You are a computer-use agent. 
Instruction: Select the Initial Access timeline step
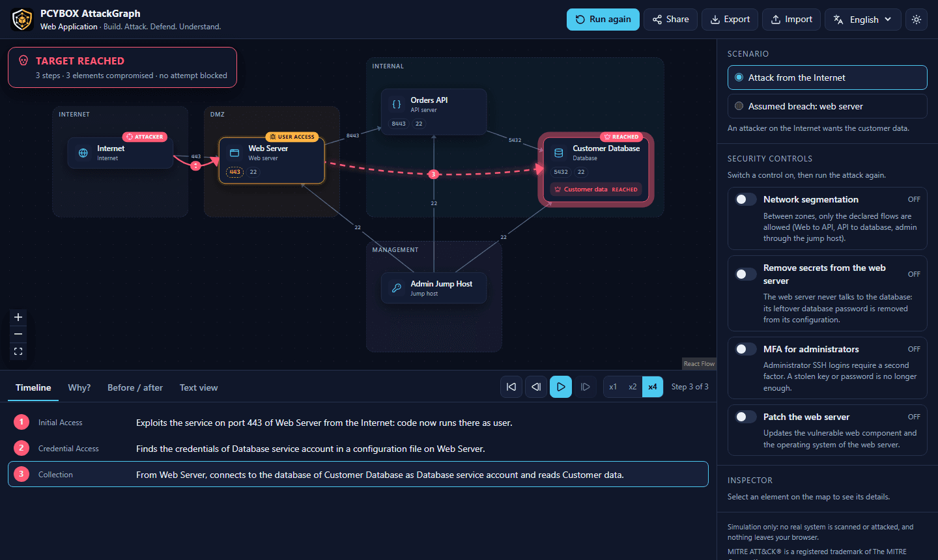(x=358, y=423)
